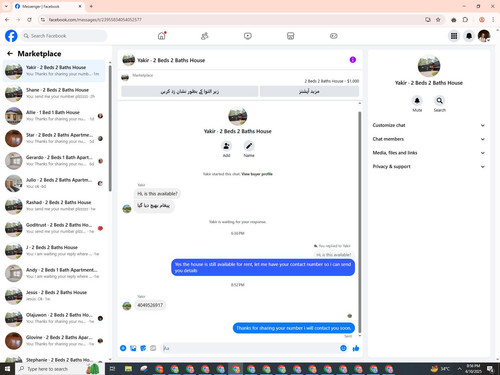Reload the page in browser toolbar

(x=29, y=20)
